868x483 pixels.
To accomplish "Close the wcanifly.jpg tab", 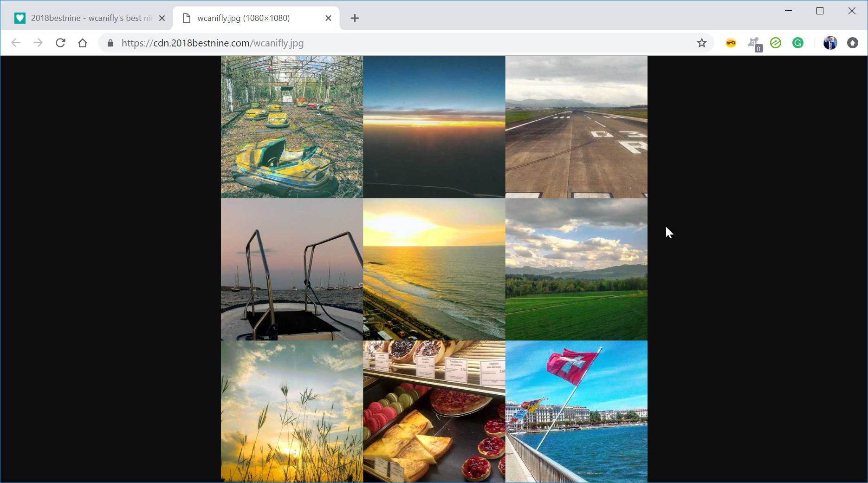I will pyautogui.click(x=328, y=18).
